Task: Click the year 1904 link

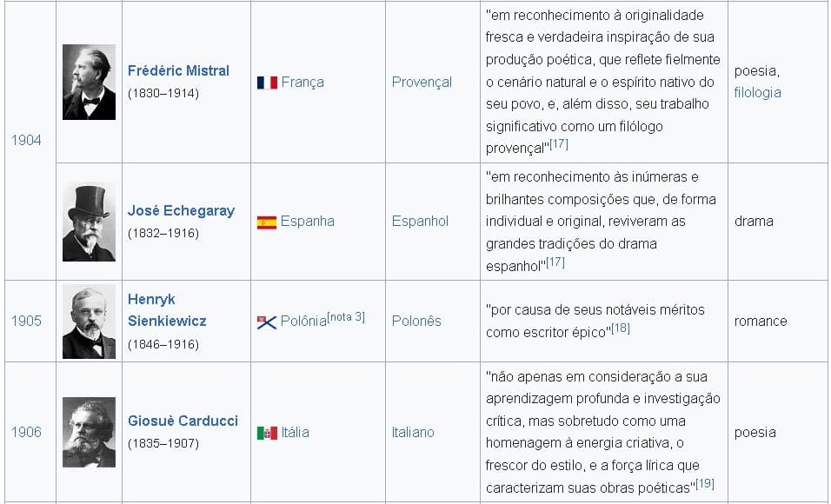Action: [26, 140]
